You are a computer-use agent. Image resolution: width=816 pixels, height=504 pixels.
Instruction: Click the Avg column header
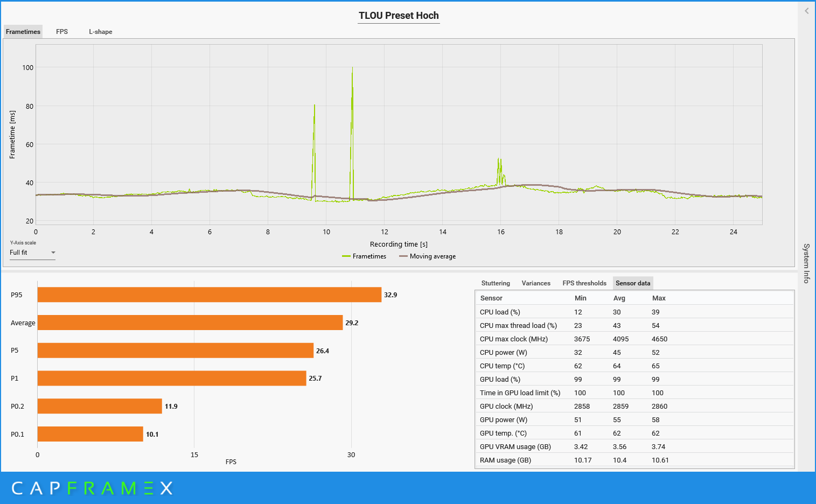619,298
